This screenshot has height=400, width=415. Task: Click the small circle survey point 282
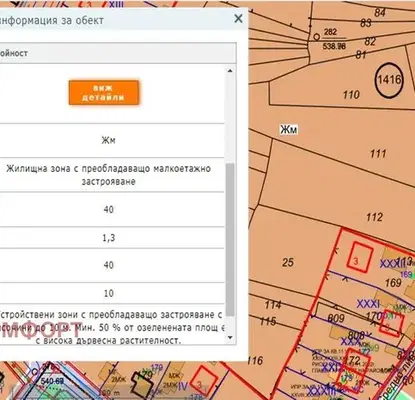tap(317, 37)
